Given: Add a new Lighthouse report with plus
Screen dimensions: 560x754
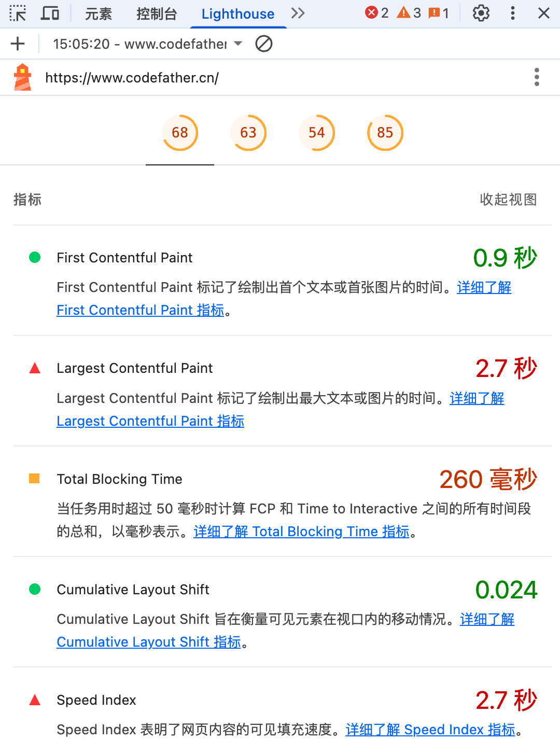Looking at the screenshot, I should [x=18, y=44].
